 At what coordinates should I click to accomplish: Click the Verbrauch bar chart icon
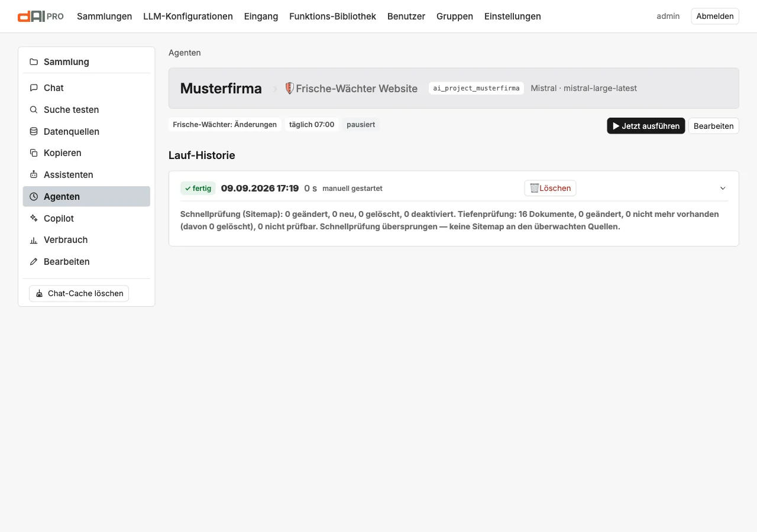34,240
